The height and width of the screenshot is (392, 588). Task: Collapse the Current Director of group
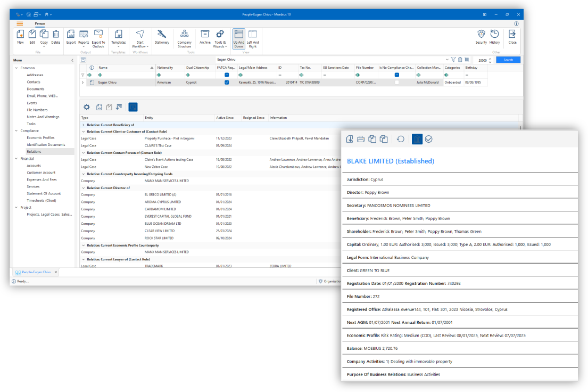point(83,187)
